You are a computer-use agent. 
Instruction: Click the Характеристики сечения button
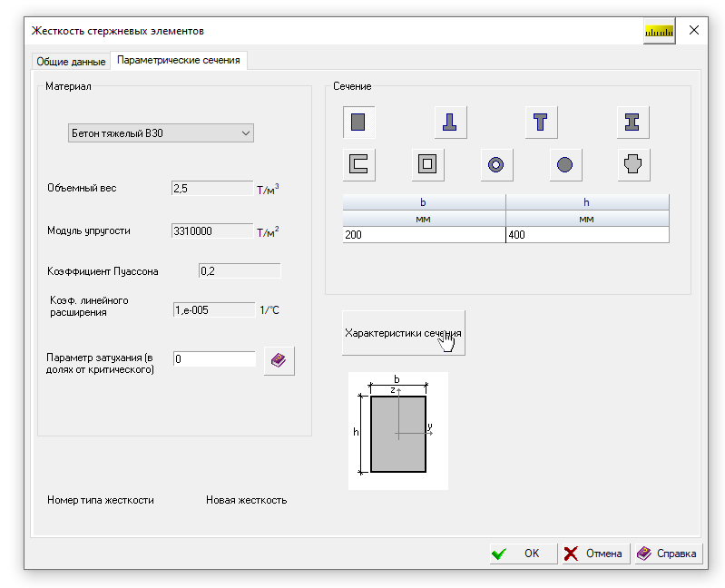coord(403,333)
